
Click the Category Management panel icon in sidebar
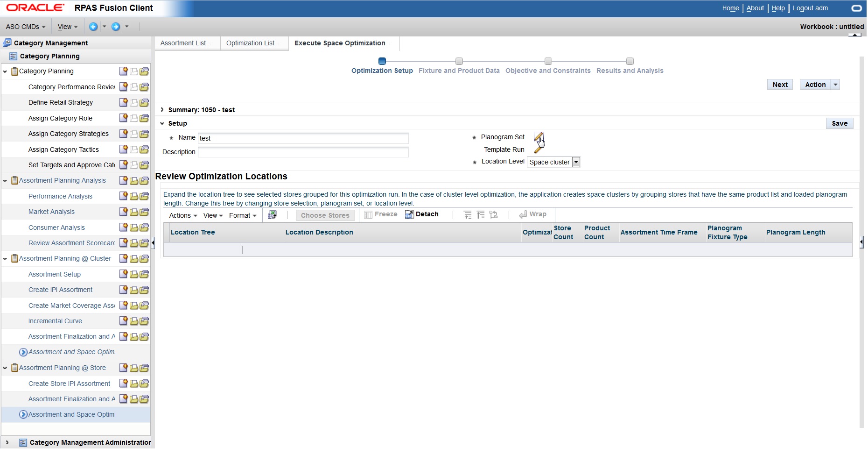point(8,43)
